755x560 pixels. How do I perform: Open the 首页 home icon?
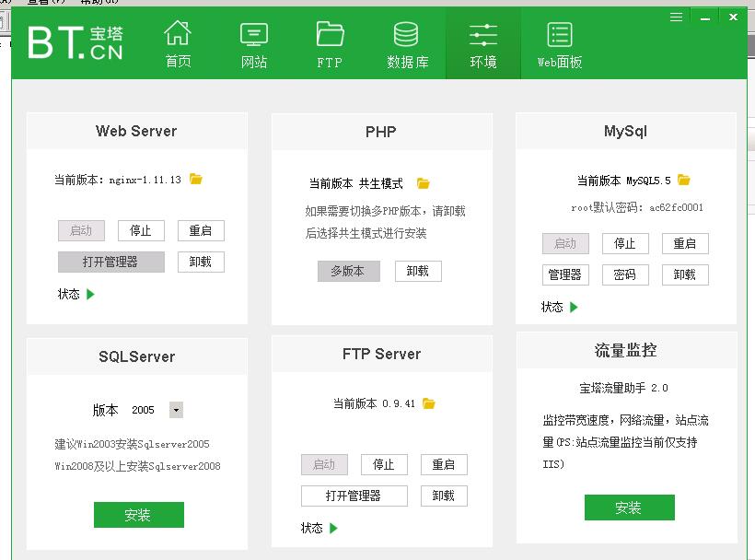click(x=178, y=44)
